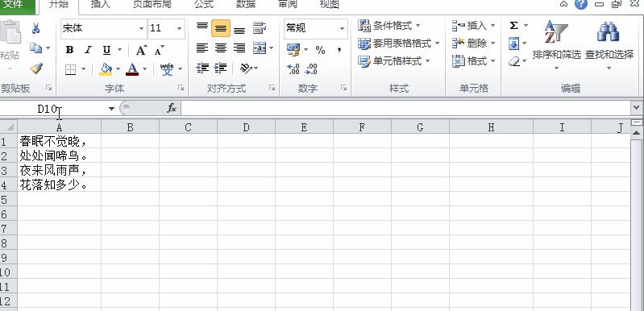Switch to the 页面布局 tab

(152, 5)
